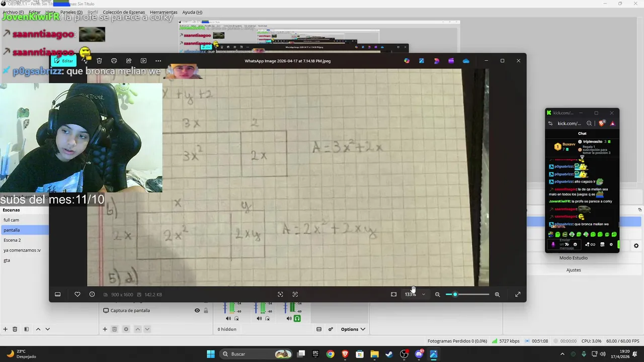Open Windows Start menu
The height and width of the screenshot is (362, 644).
pos(211,354)
